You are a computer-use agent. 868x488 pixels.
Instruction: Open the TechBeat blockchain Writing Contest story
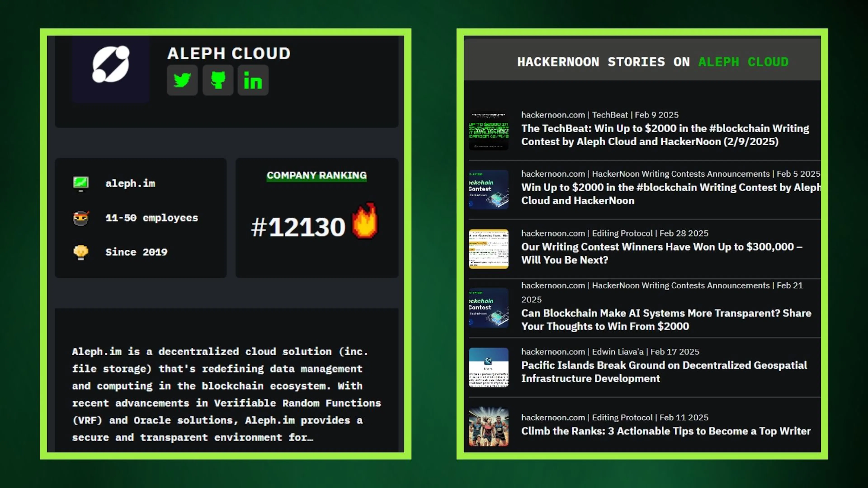(665, 135)
